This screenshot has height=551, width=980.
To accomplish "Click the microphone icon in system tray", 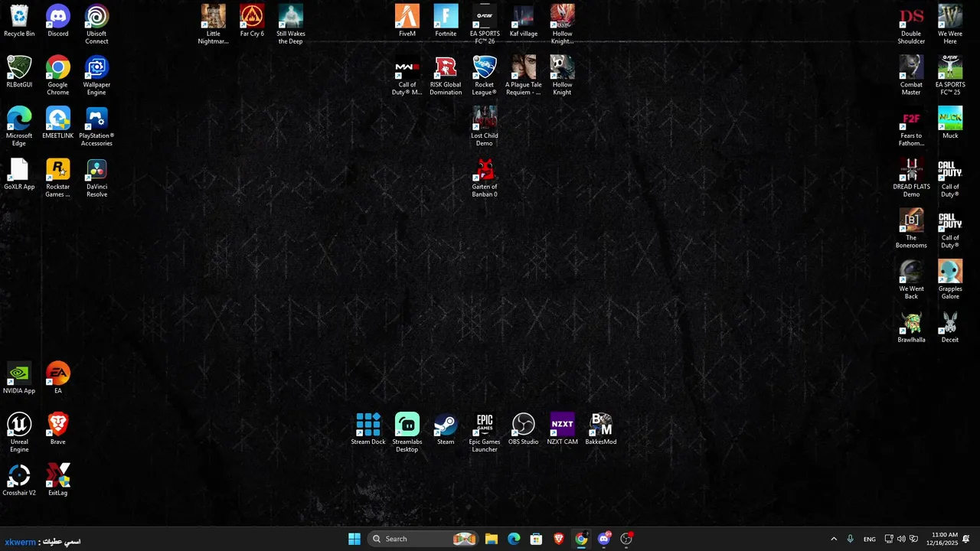I will 850,539.
